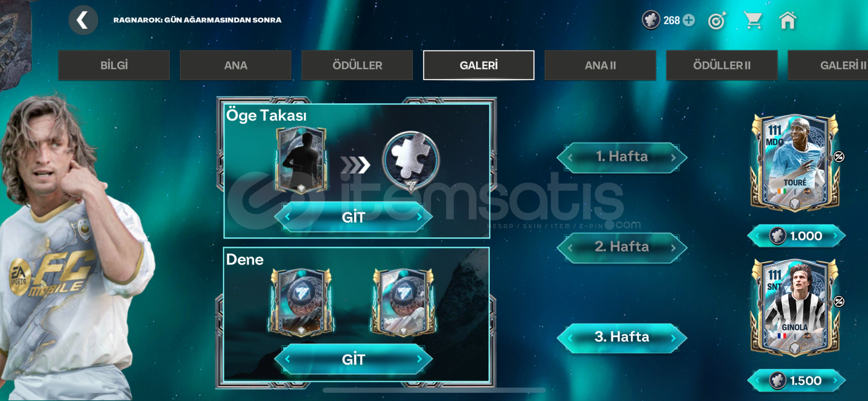Add puzzle tokens with the plus icon
The height and width of the screenshot is (401, 868).
coord(689,20)
